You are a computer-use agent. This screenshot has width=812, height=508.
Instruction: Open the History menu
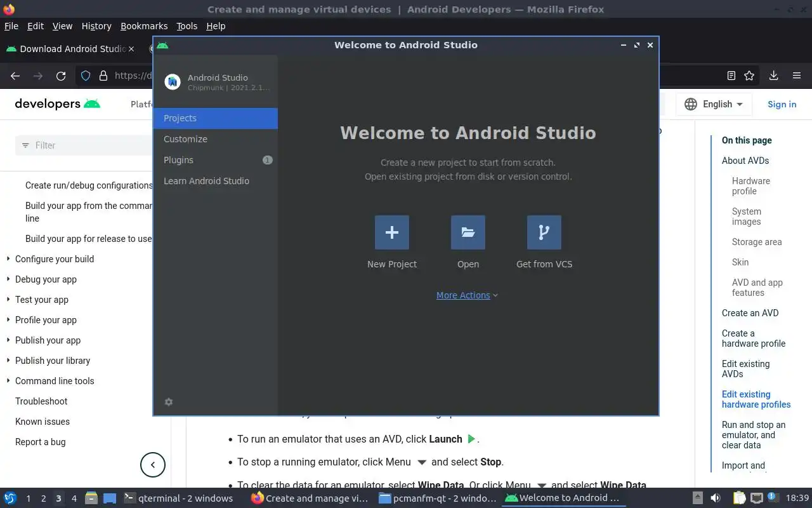tap(96, 26)
